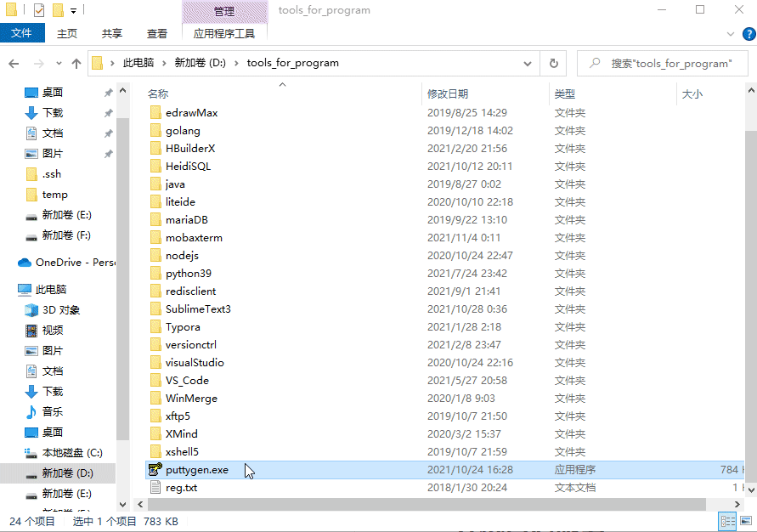Click 新加卷 (D:) in address breadcrumb
Screen dimensions: 757x532
[200, 63]
